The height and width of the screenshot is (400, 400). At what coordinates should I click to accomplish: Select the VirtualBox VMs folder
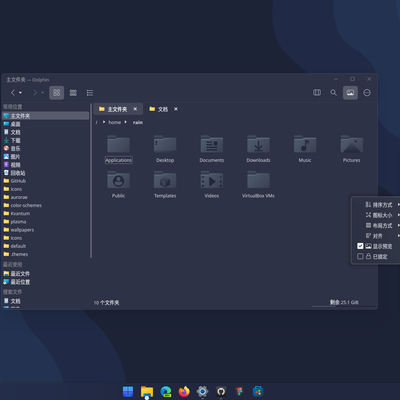pyautogui.click(x=258, y=185)
